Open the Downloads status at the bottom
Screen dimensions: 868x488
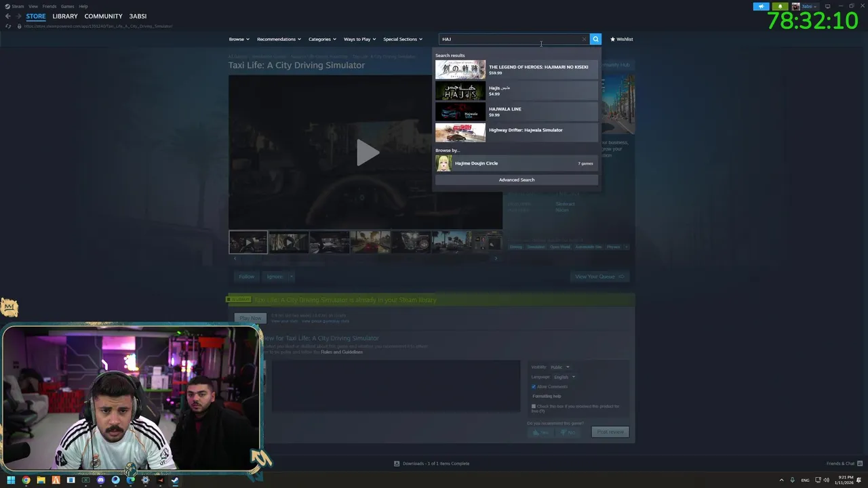(x=432, y=464)
